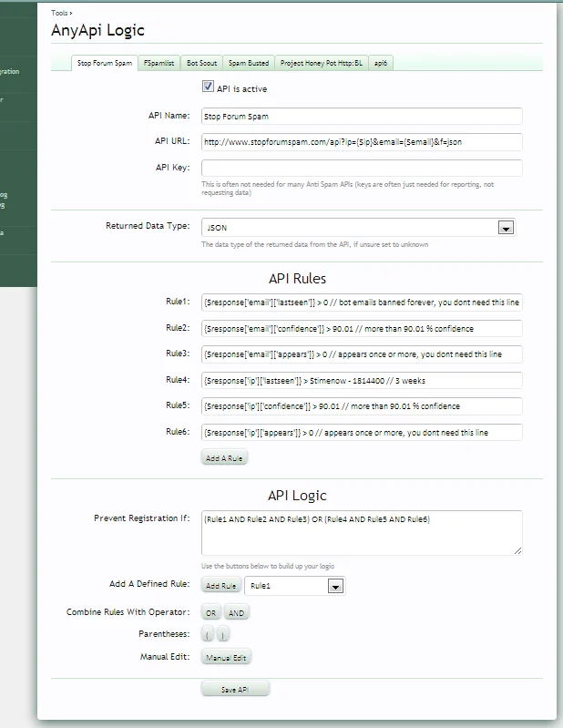
Task: Click the Tools breadcrumb link
Action: (x=60, y=13)
